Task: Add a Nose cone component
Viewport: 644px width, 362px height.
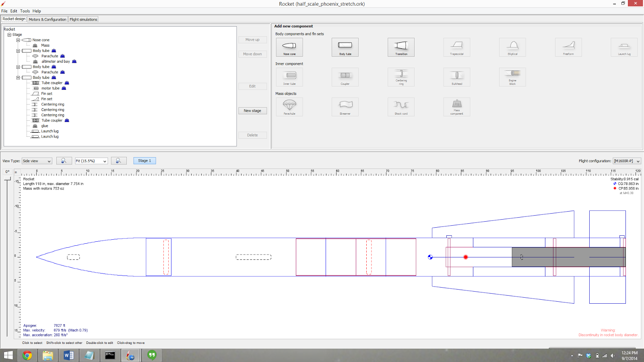Action: click(x=289, y=47)
